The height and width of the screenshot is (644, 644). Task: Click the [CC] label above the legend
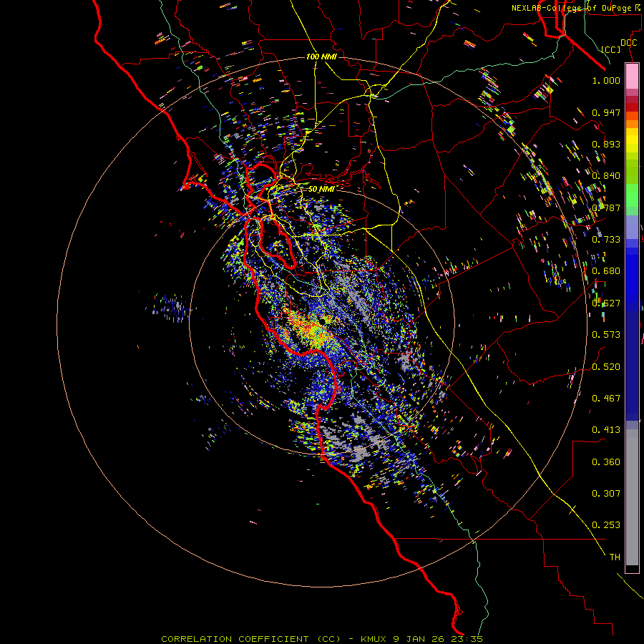pos(610,49)
